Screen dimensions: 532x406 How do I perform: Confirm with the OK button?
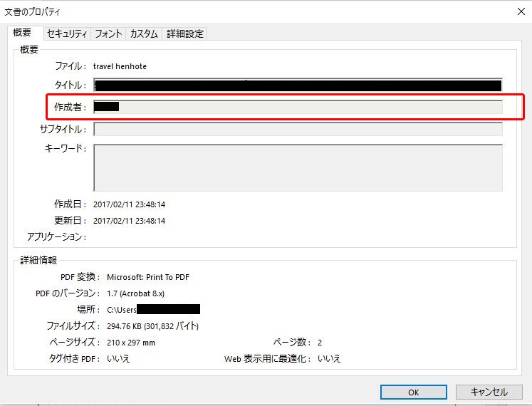(x=413, y=392)
